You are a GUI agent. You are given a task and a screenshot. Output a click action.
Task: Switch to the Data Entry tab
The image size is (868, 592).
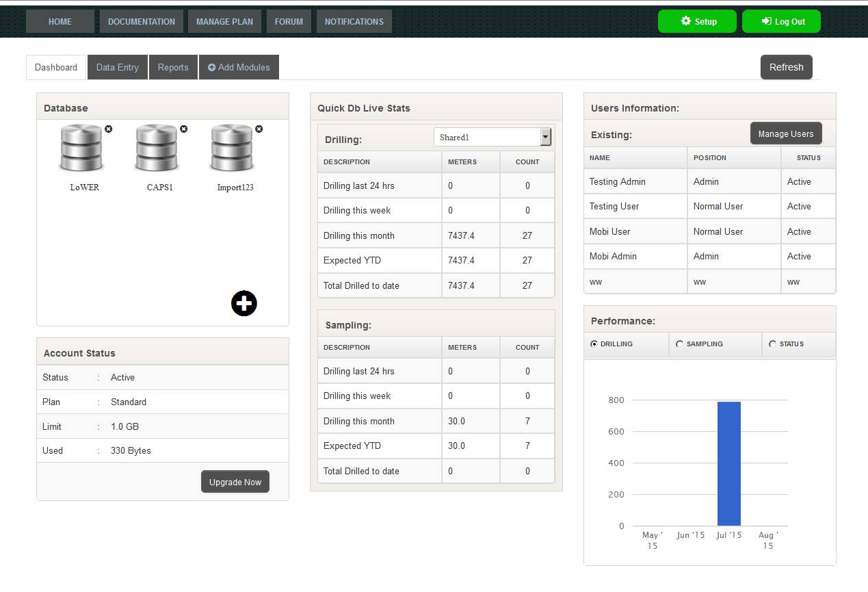[x=118, y=67]
